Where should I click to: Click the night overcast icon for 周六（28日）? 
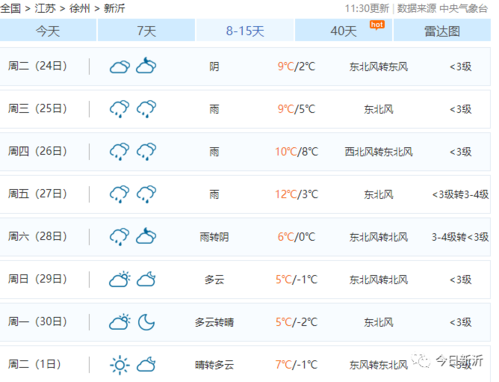(x=146, y=236)
